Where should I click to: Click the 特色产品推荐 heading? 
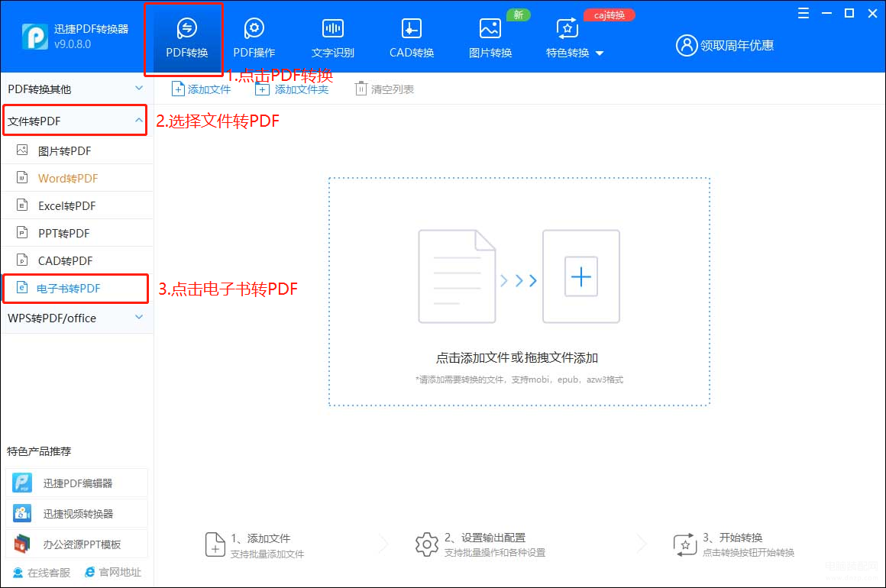[x=39, y=451]
